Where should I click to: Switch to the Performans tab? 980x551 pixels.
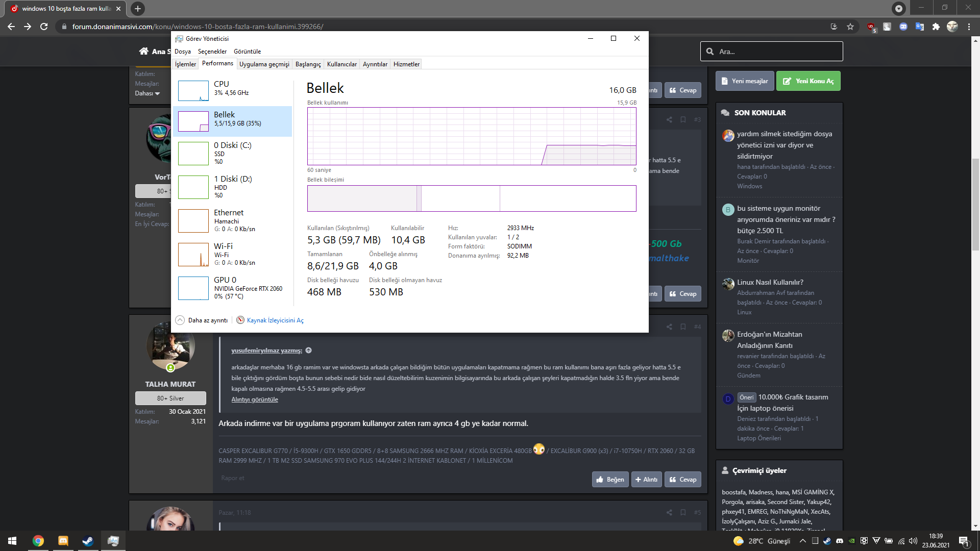pos(217,63)
